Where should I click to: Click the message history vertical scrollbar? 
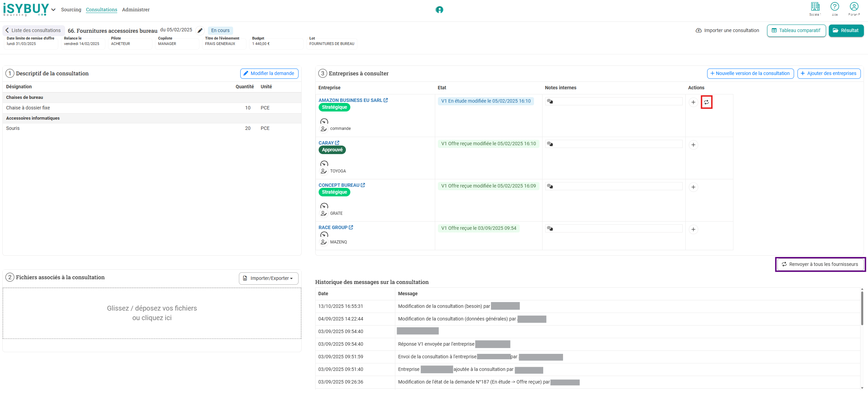pos(862,309)
